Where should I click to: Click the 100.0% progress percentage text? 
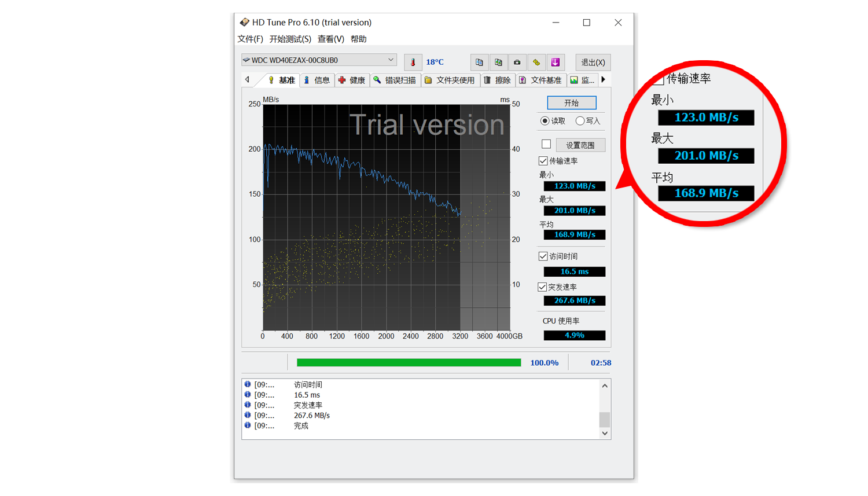(545, 363)
